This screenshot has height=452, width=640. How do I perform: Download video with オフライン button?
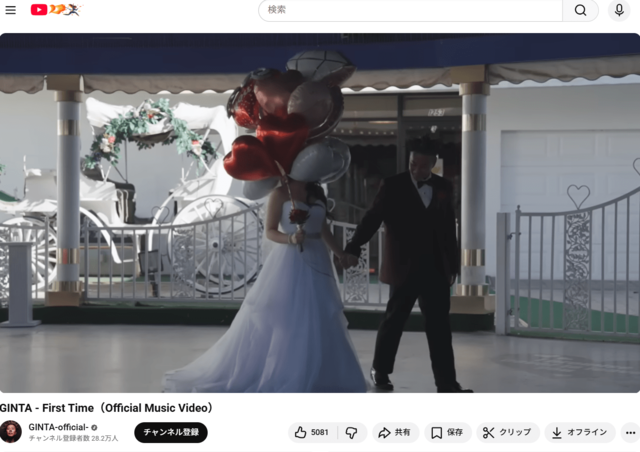579,432
